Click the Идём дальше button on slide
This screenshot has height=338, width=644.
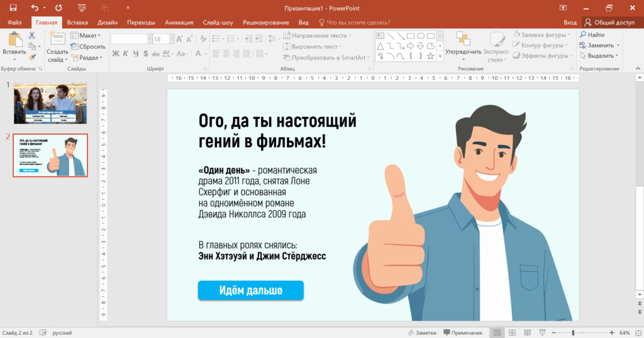tap(250, 290)
